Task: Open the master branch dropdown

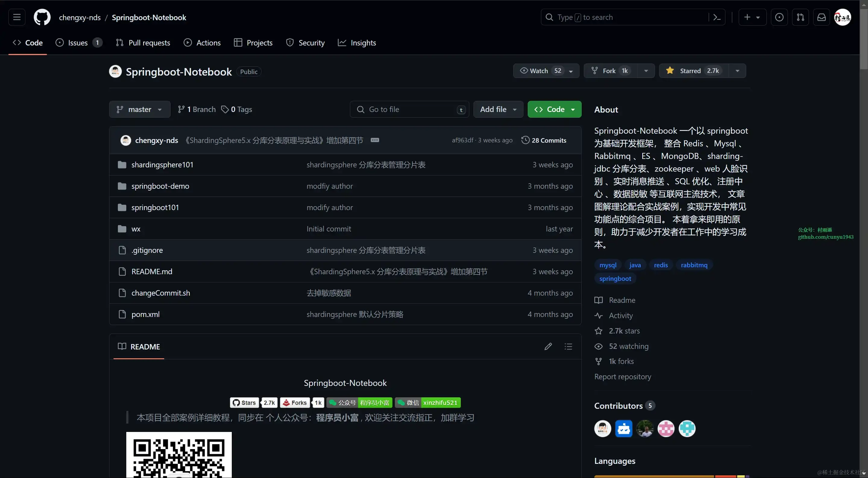Action: (140, 109)
